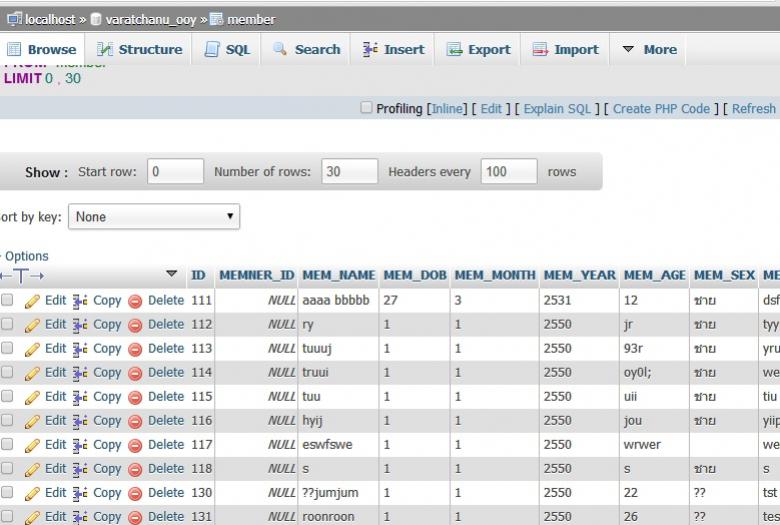Screen dimensions: 780x525
Task: Click the copy icon for row 130
Action: click(80, 494)
